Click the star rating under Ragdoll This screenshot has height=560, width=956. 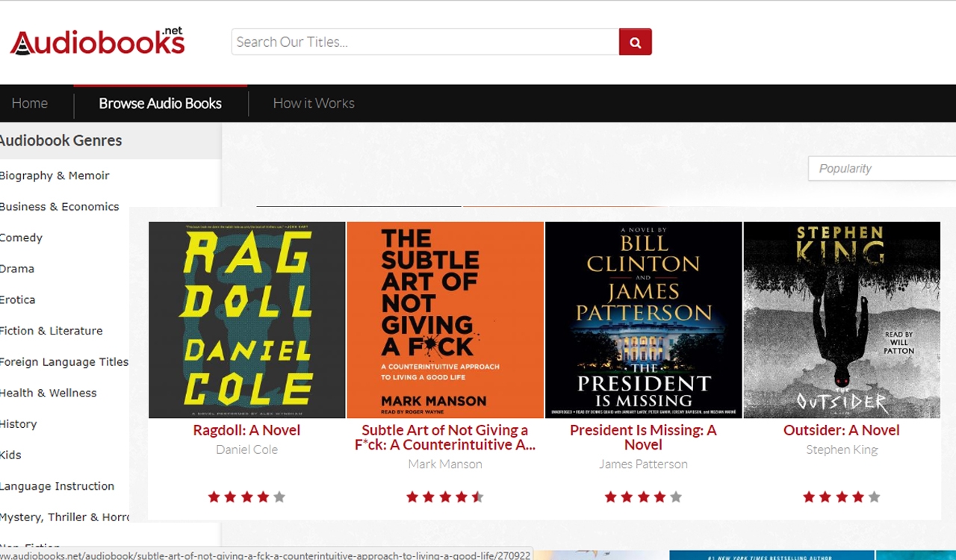pos(246,497)
